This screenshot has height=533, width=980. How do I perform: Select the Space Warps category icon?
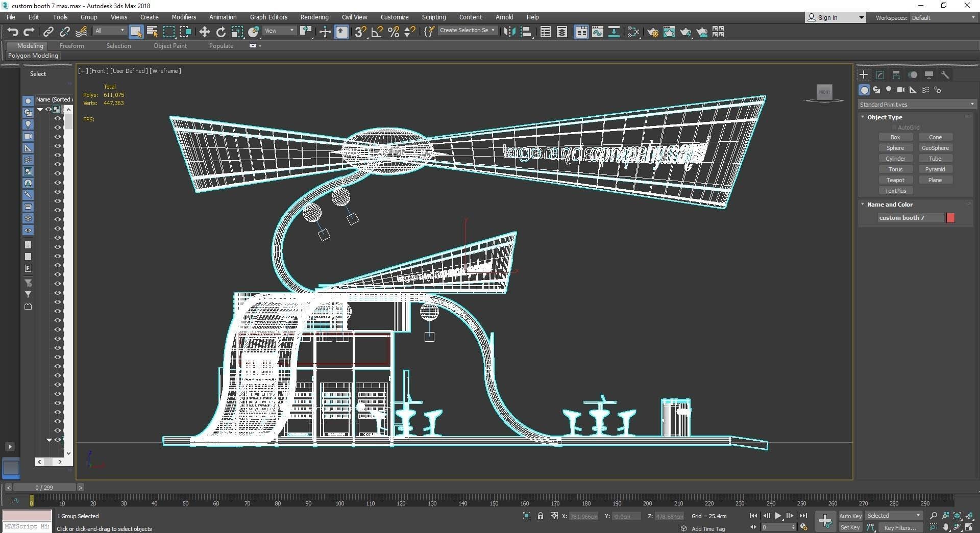pos(925,90)
